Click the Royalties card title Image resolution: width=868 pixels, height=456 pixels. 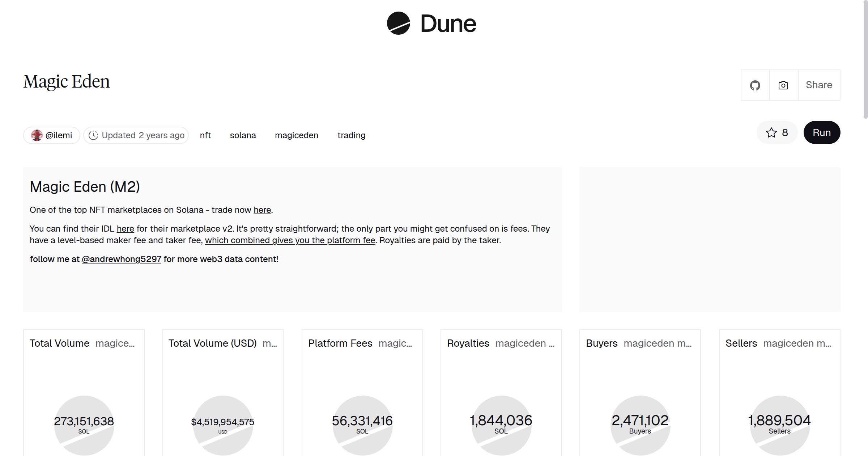pyautogui.click(x=468, y=343)
